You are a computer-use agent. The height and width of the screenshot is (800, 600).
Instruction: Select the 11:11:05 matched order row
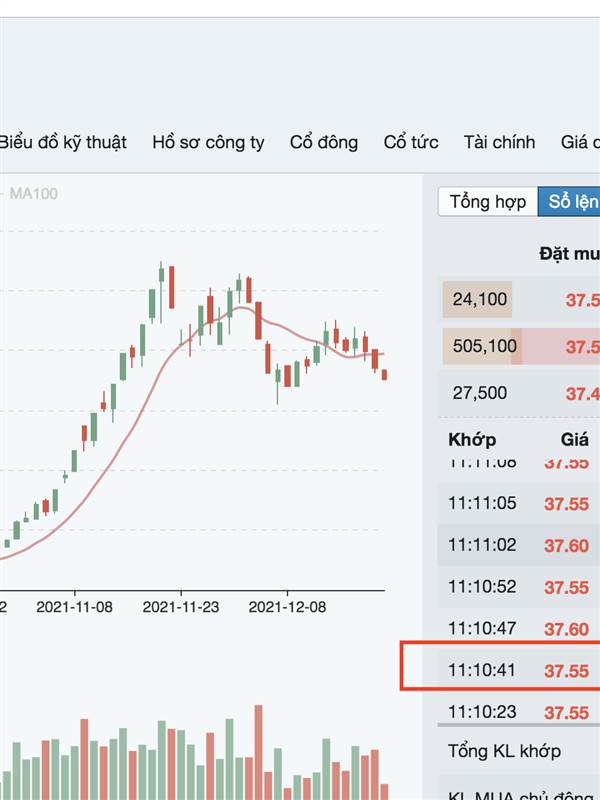tap(518, 504)
